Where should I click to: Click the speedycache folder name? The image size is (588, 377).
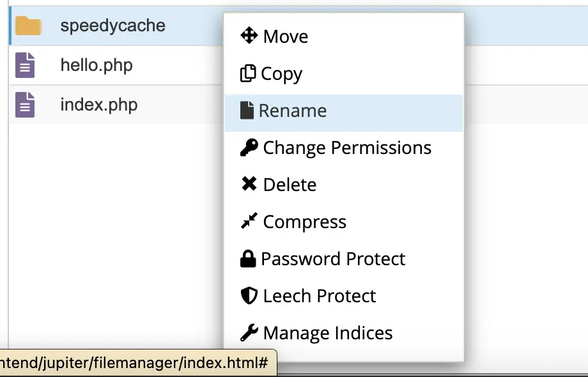tap(112, 26)
